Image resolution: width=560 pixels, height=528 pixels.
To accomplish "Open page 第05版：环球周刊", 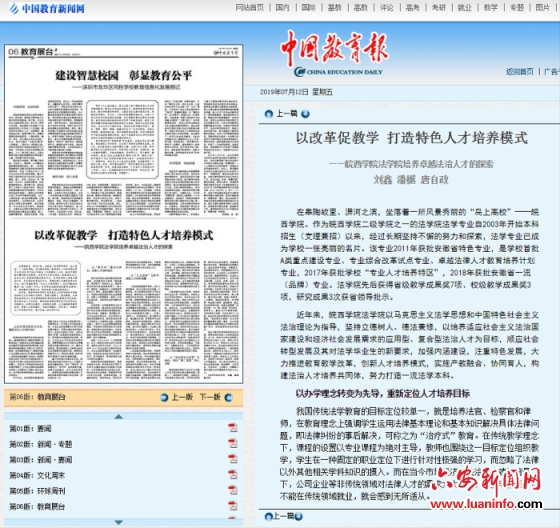I will 37,490.
